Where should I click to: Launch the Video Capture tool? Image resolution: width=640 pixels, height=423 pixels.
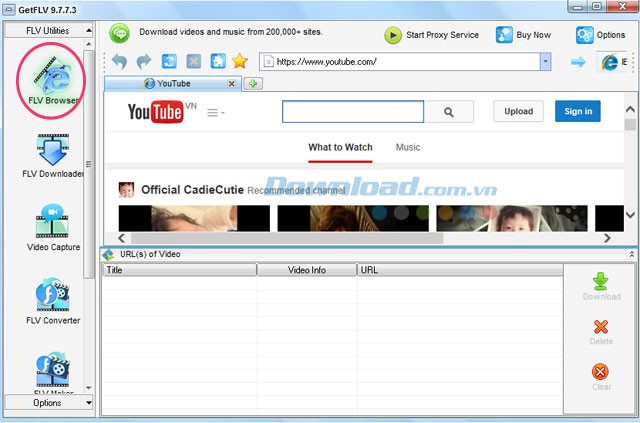click(52, 228)
